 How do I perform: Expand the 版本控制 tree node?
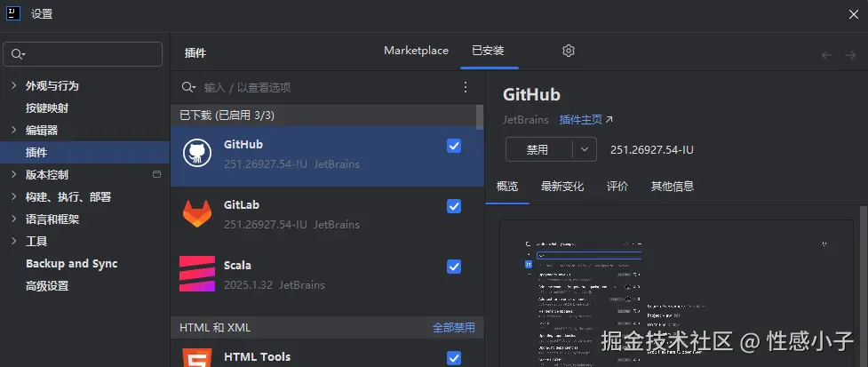pos(14,174)
